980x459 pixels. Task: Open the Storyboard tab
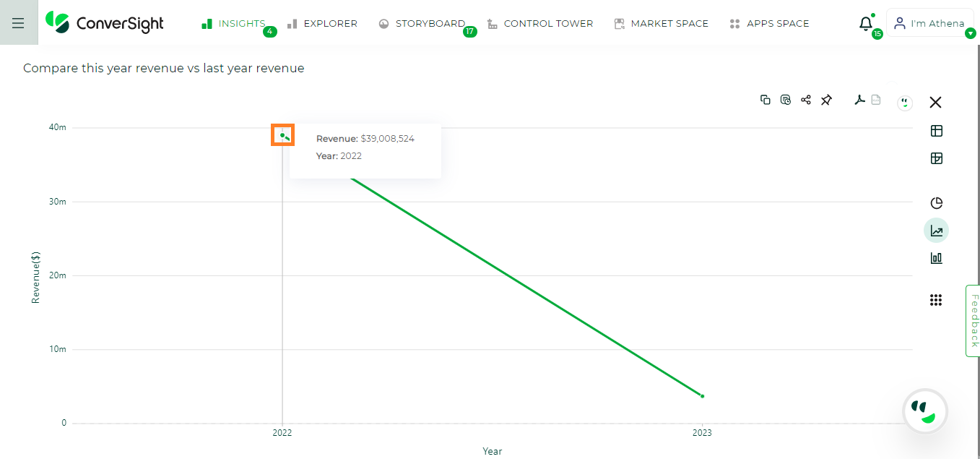[422, 24]
